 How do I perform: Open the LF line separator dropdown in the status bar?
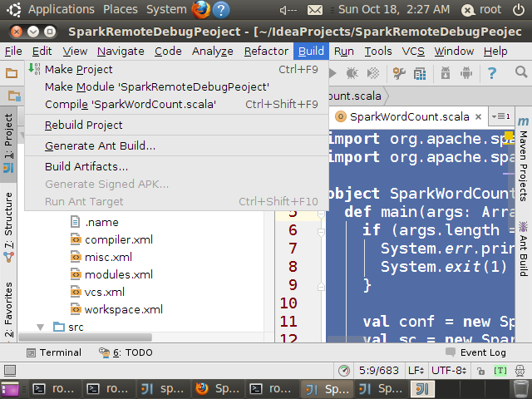(416, 371)
